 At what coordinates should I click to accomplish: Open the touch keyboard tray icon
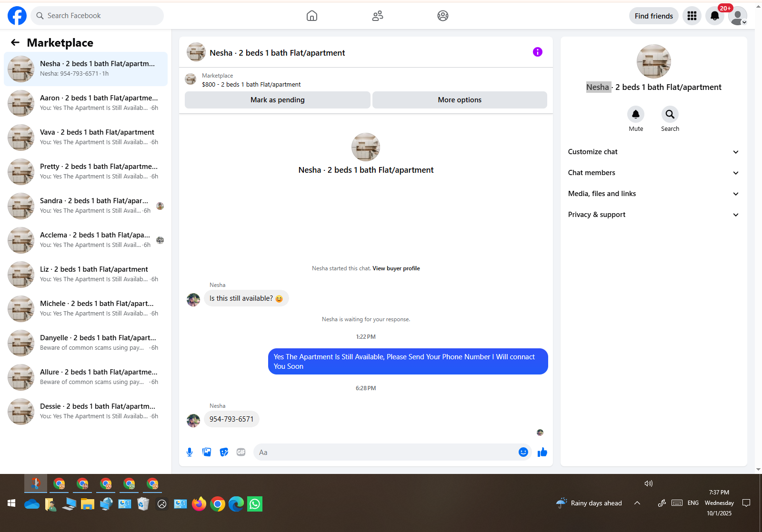tap(677, 503)
